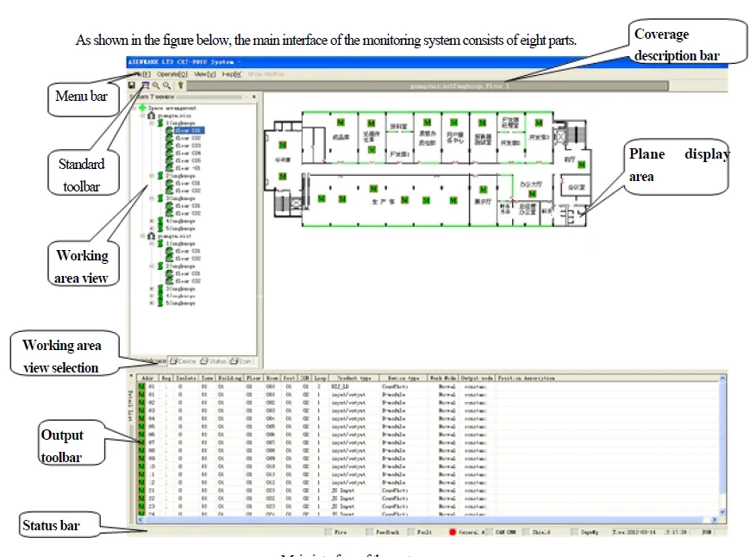Click the Zoom Out magnifier icon

pos(167,85)
